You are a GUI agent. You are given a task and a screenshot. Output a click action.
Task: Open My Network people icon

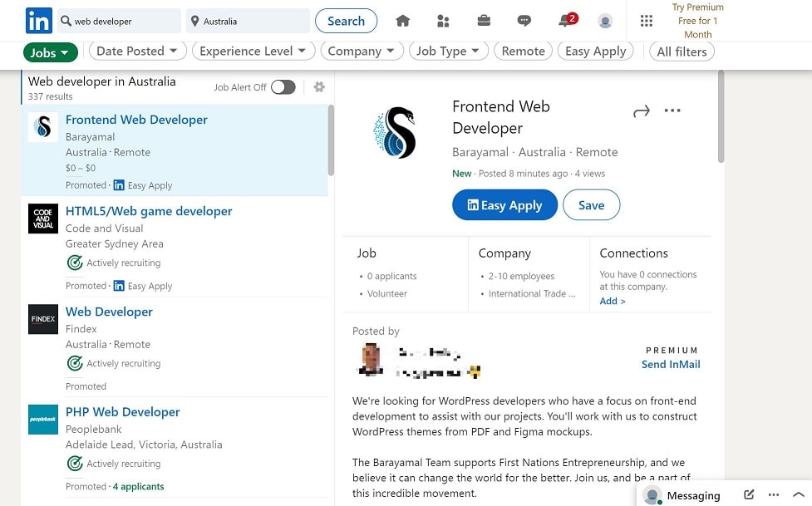[443, 21]
